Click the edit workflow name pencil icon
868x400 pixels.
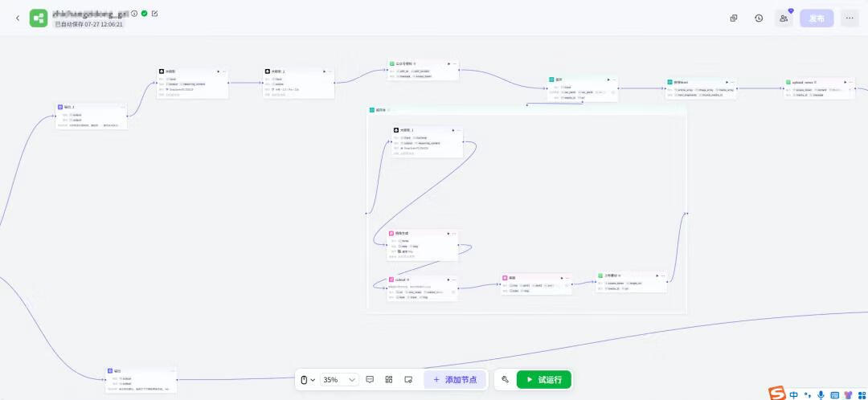(x=155, y=14)
